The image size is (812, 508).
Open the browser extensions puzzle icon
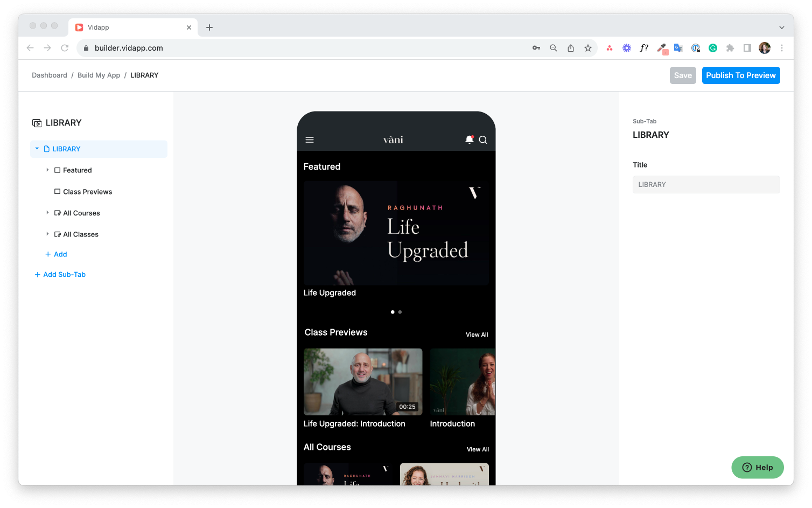click(x=730, y=48)
